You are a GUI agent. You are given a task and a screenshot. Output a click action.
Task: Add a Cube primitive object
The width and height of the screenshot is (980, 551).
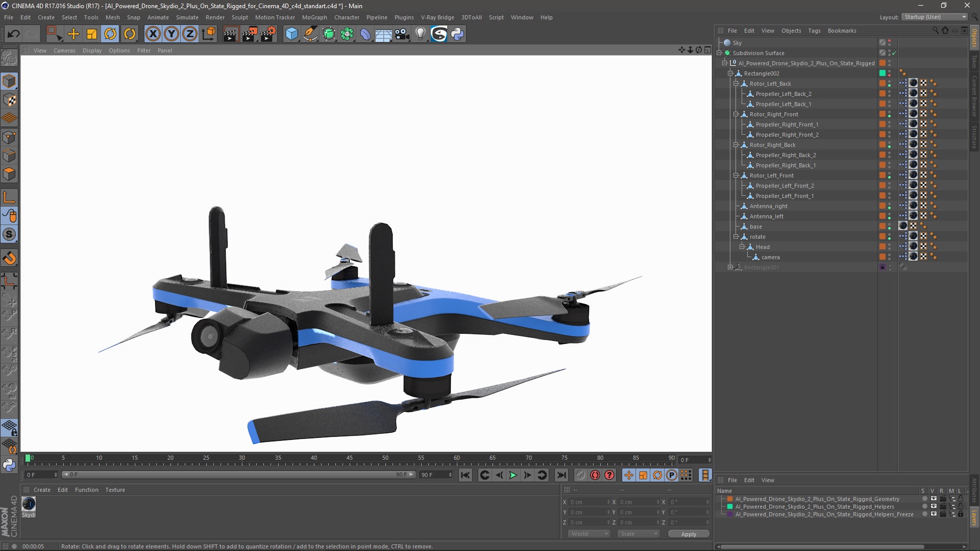click(x=291, y=34)
